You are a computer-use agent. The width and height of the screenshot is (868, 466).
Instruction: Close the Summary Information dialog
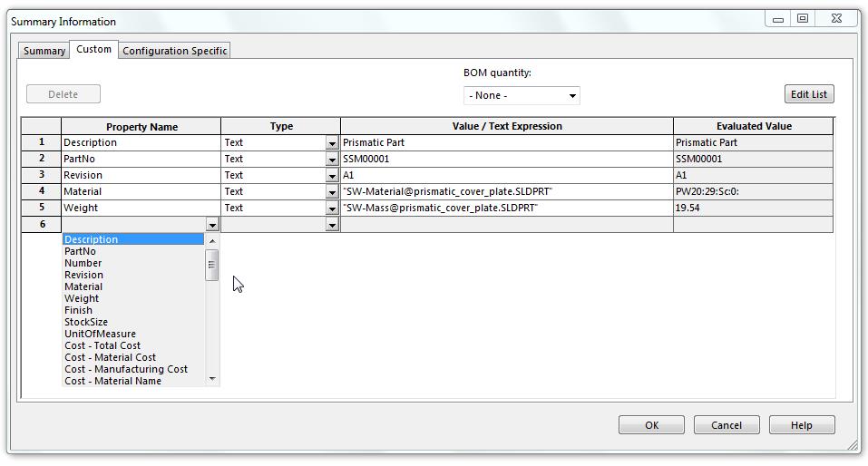(x=836, y=18)
